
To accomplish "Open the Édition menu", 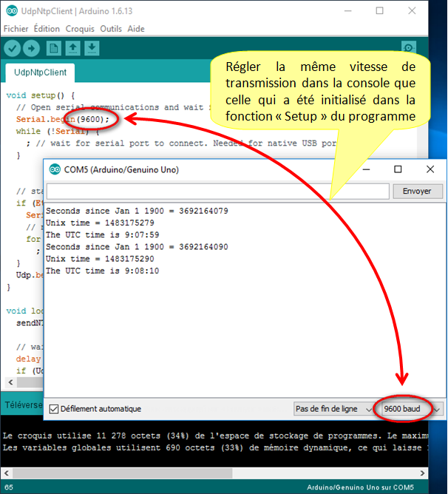I will (47, 29).
